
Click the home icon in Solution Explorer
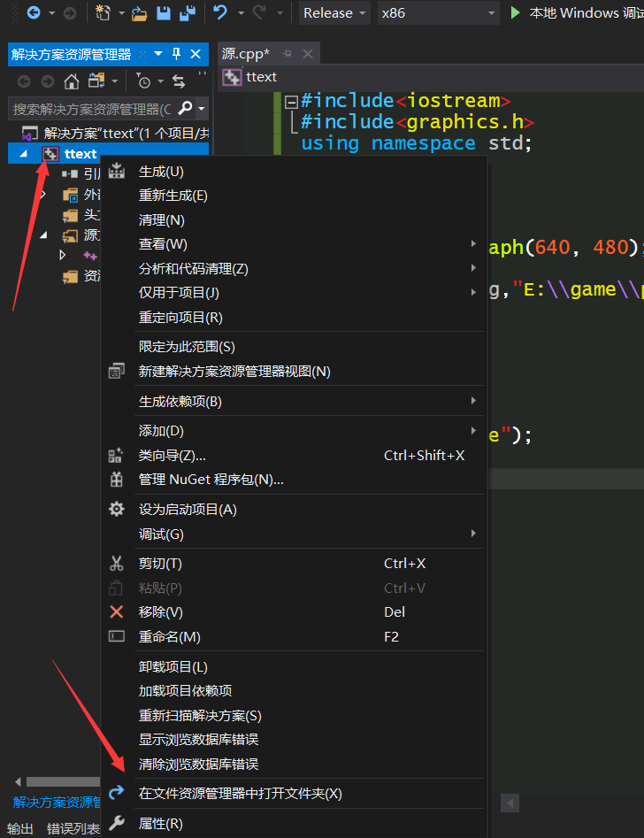[71, 81]
